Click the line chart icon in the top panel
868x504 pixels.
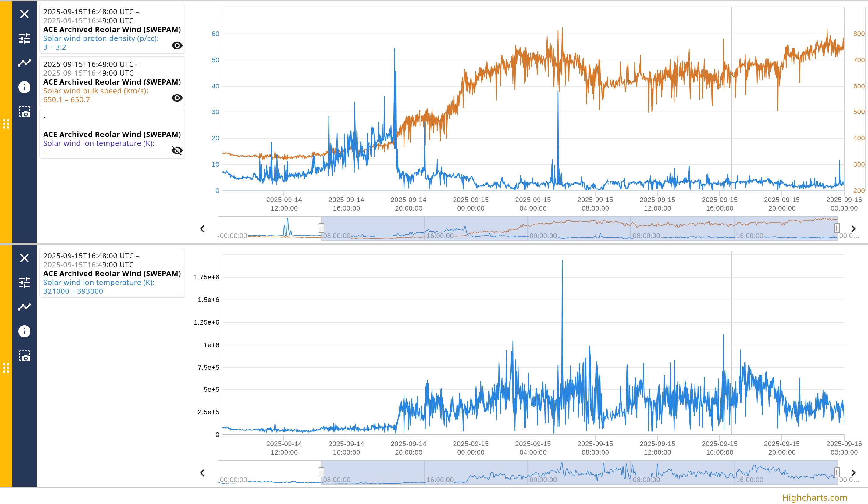[24, 63]
